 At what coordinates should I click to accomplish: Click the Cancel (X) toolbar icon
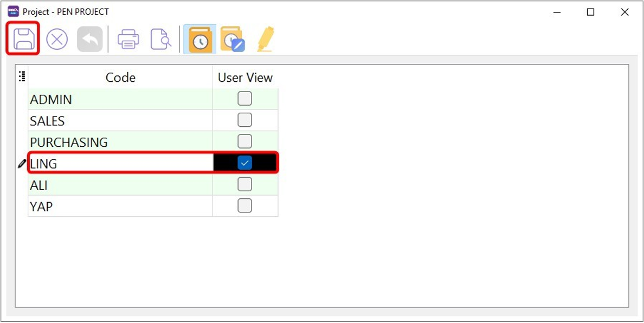click(x=58, y=38)
